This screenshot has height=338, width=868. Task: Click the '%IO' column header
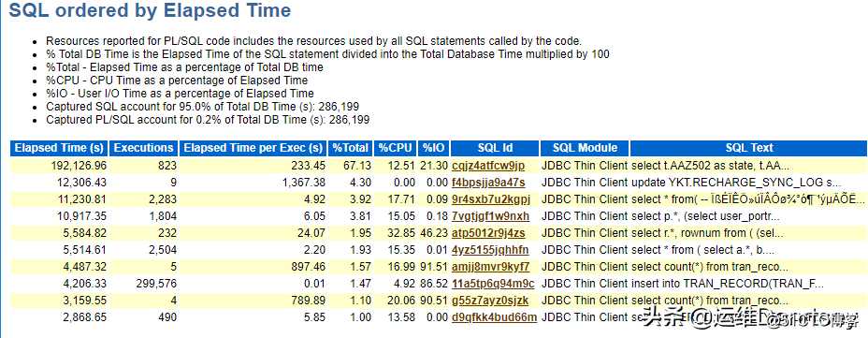click(433, 148)
